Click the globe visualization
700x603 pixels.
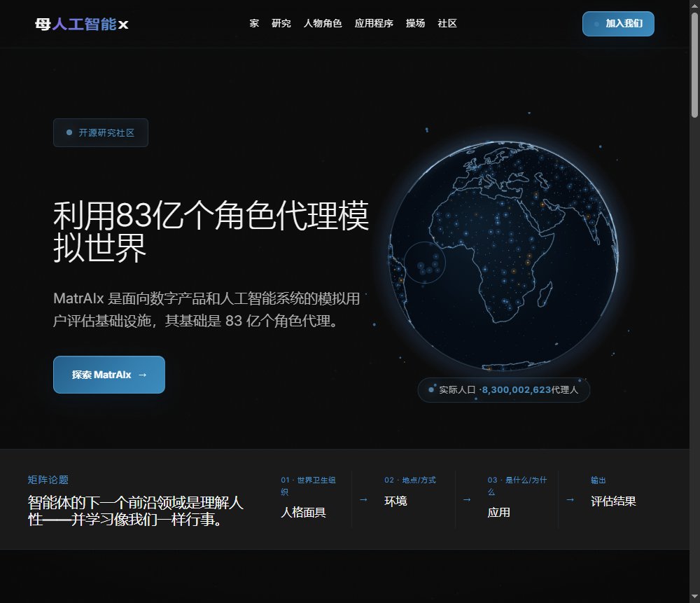pos(503,256)
